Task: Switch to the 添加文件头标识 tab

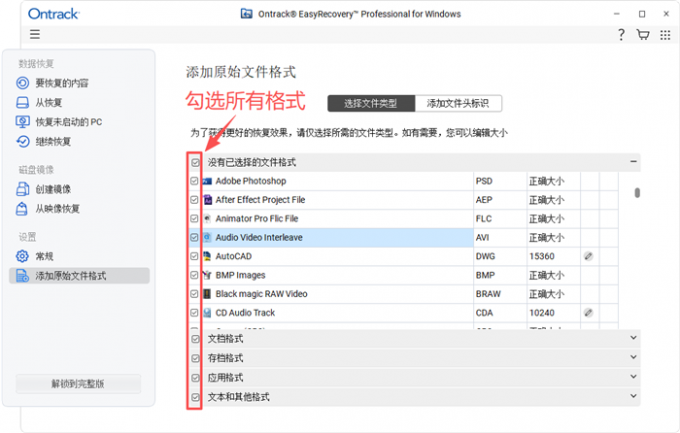Action: [x=458, y=104]
